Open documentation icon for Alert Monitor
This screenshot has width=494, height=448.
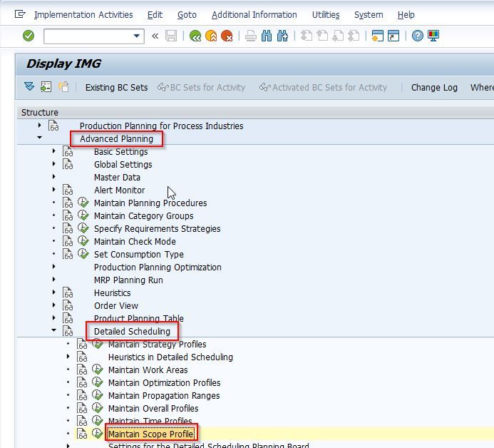coord(68,190)
